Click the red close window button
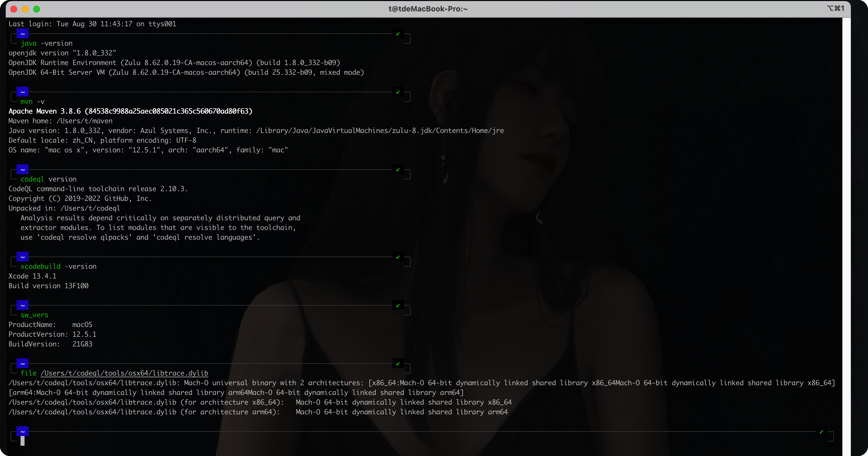This screenshot has width=868, height=456. [14, 9]
